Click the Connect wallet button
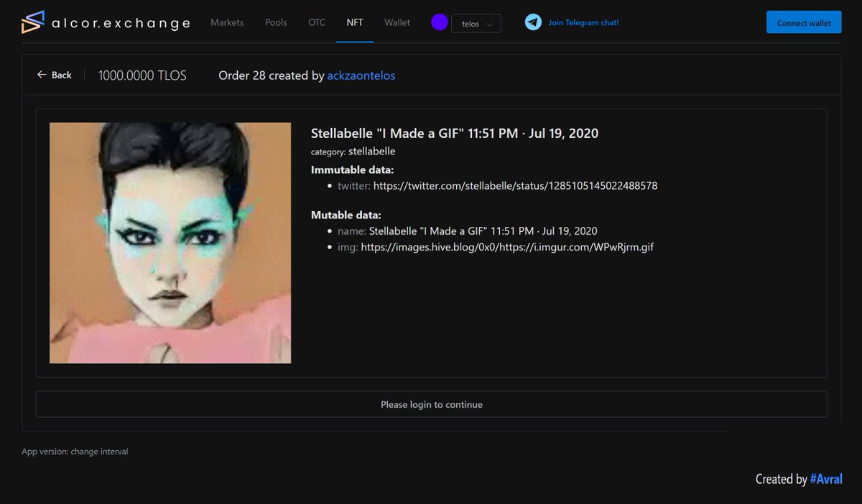 click(x=804, y=22)
